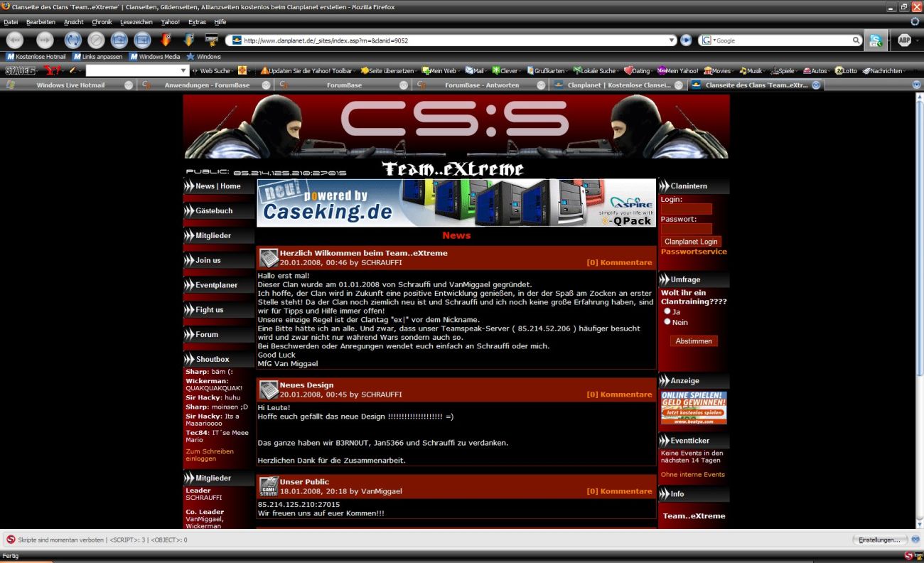Open the Passwortservice link

click(x=694, y=252)
